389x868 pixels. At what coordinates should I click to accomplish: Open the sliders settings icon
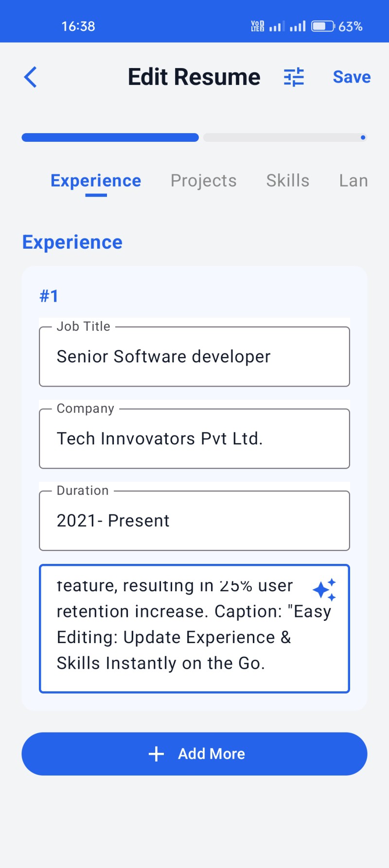[294, 77]
